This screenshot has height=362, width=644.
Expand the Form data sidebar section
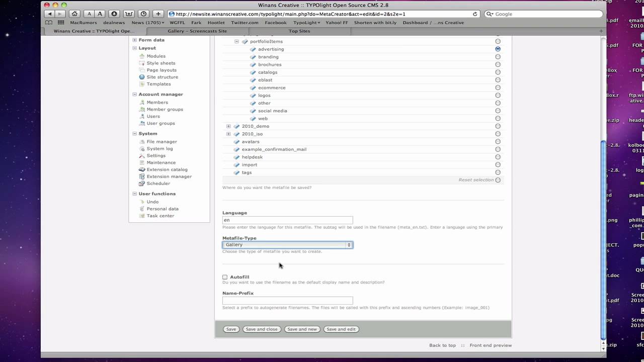pyautogui.click(x=134, y=40)
